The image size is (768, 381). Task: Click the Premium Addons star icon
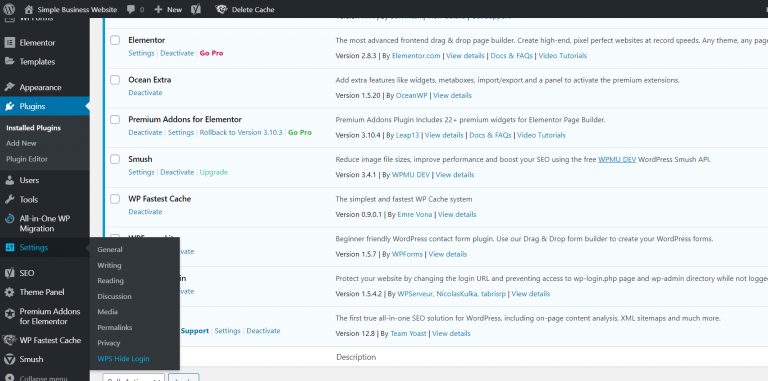9,313
